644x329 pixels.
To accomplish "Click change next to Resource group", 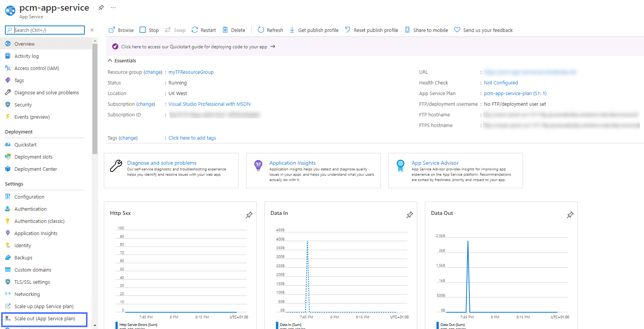I will pos(153,72).
